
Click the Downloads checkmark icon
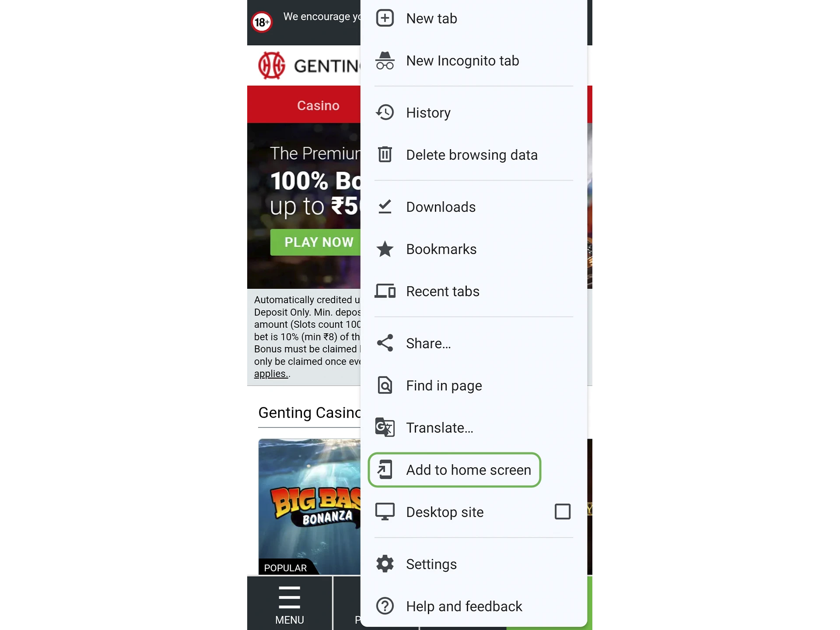(385, 206)
